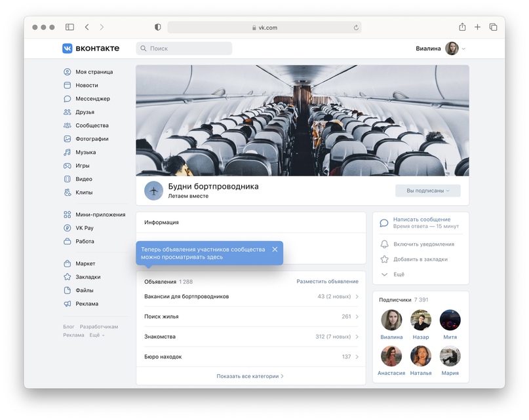Click the Safari share icon
This screenshot has width=529, height=420.
click(x=462, y=27)
